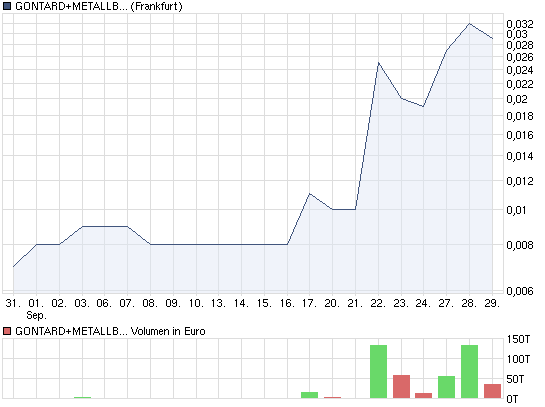Click the small green volume bar on 17.
This screenshot has height=407, width=545.
point(310,395)
